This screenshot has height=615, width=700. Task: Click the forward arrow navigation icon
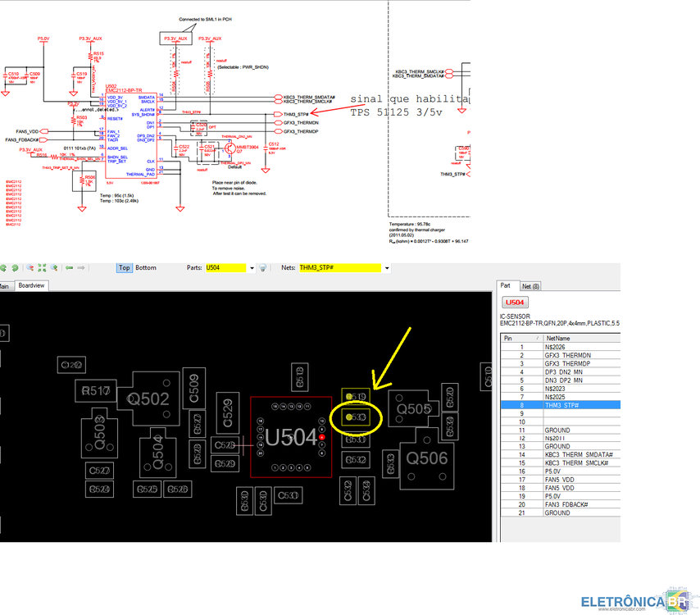pos(80,267)
